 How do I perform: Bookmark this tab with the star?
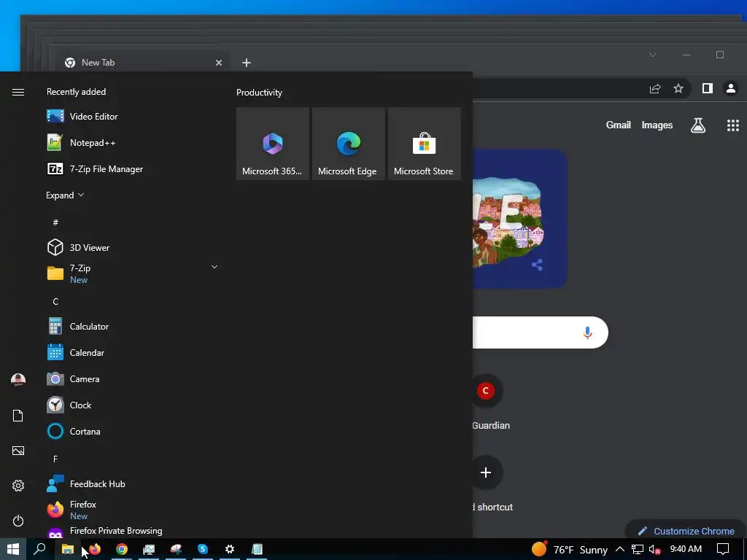click(x=678, y=88)
